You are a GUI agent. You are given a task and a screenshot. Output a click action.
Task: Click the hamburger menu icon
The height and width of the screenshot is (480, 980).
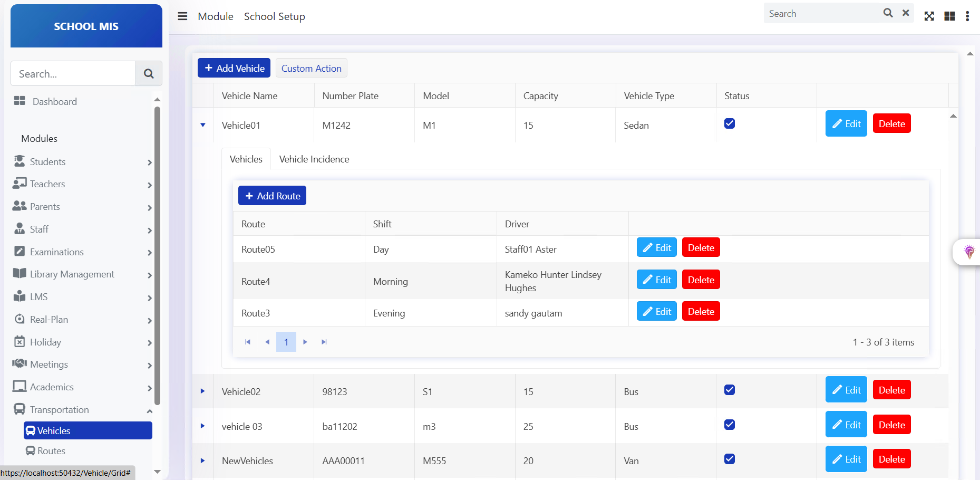(x=182, y=16)
